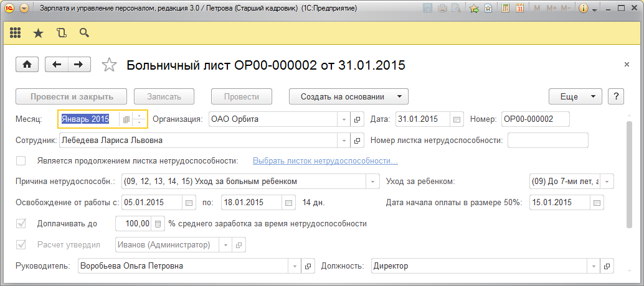
Task: Open calculator in 100,00 percent field
Action: pyautogui.click(x=158, y=224)
